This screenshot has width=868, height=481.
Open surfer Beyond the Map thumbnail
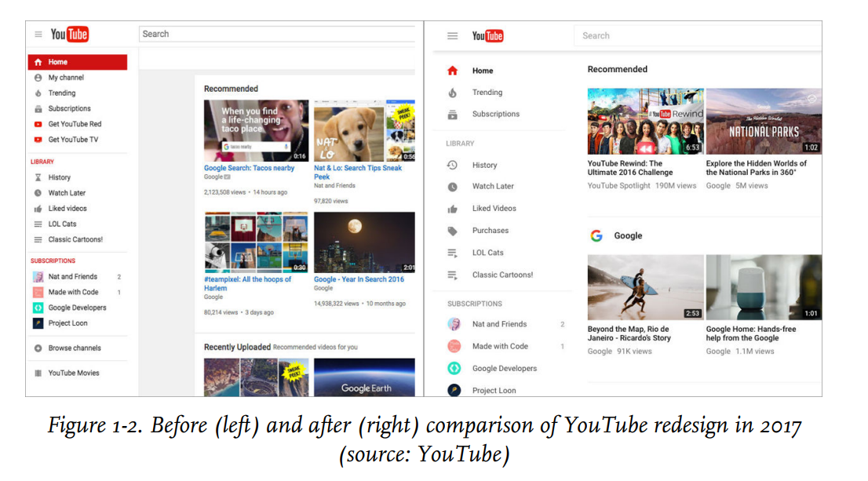(645, 287)
